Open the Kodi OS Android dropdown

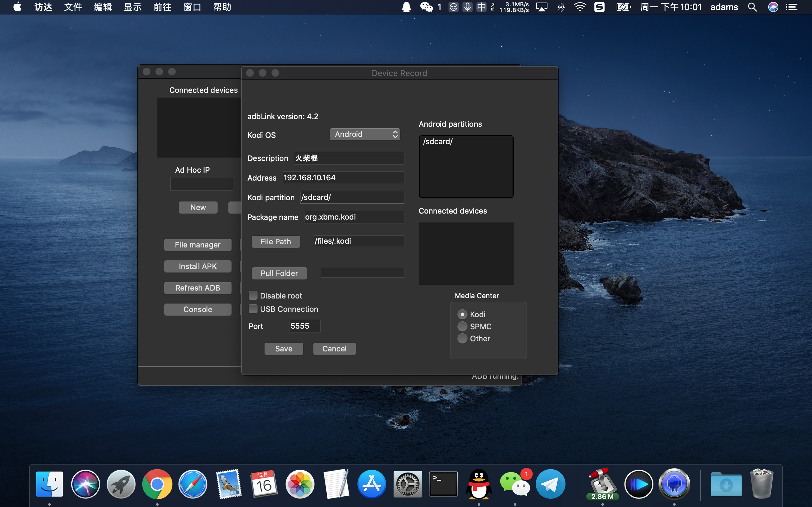click(365, 134)
